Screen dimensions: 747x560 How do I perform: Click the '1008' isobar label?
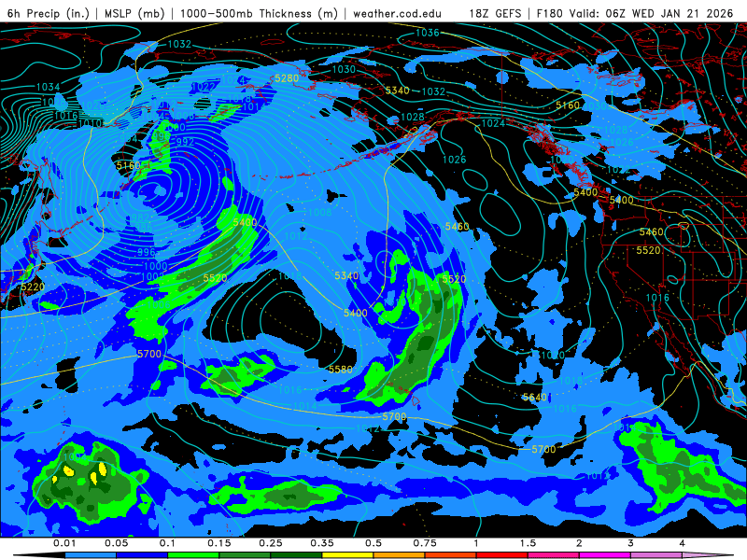[x=320, y=212]
